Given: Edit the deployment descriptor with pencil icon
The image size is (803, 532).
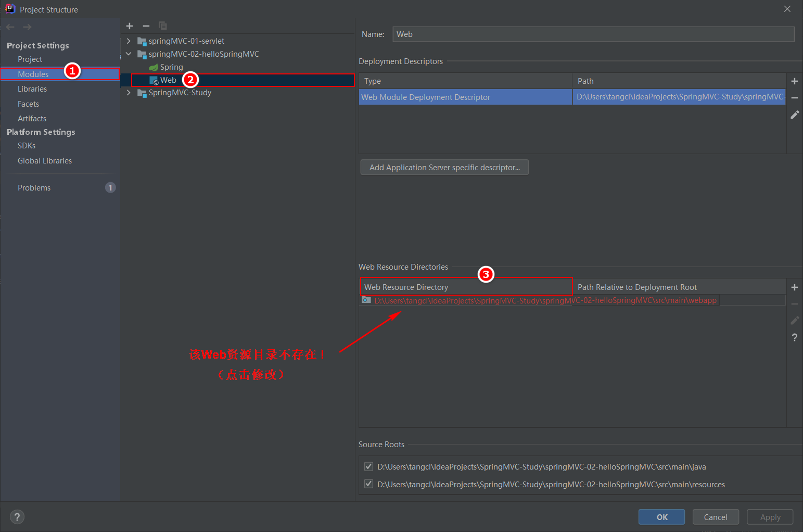Looking at the screenshot, I should pos(795,115).
